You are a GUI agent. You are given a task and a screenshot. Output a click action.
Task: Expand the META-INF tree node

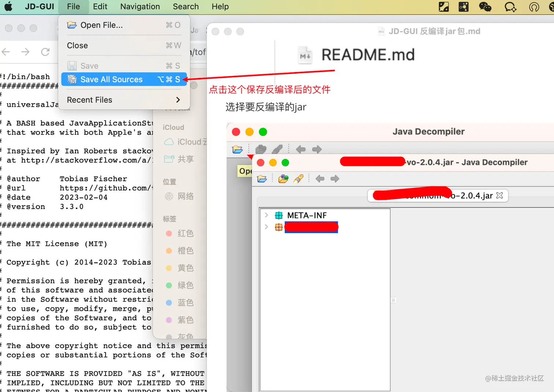coord(266,215)
